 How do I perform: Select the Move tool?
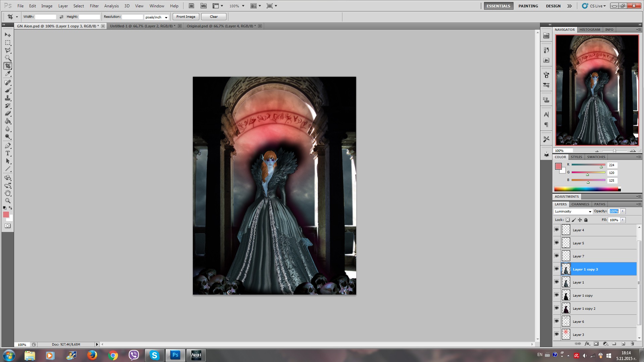(8, 35)
